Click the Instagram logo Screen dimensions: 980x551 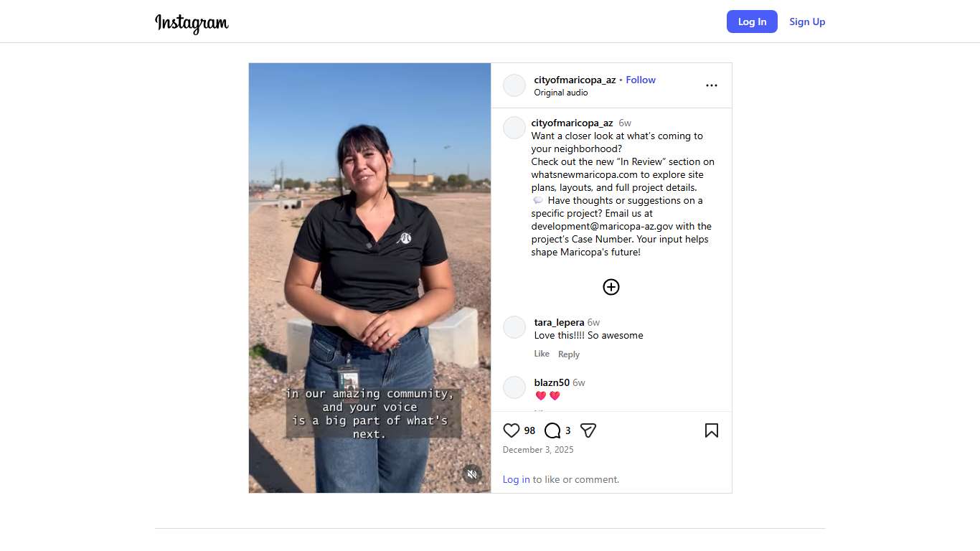[x=192, y=22]
